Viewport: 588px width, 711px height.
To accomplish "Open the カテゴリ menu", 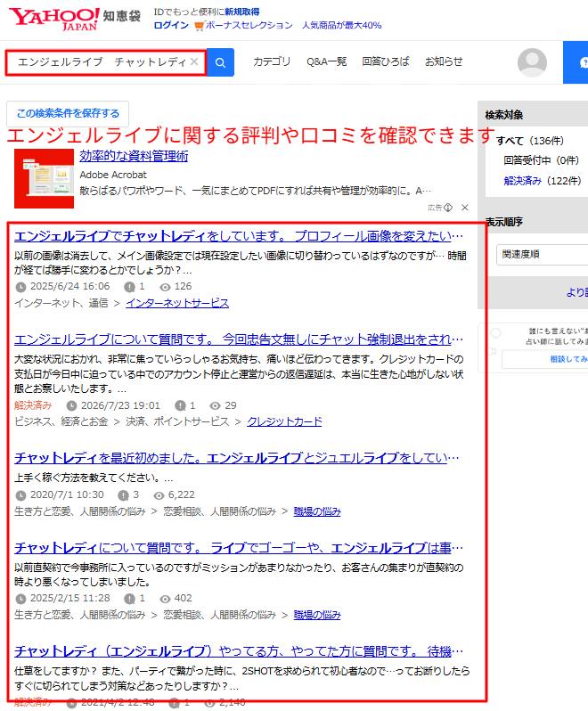I will [x=272, y=61].
